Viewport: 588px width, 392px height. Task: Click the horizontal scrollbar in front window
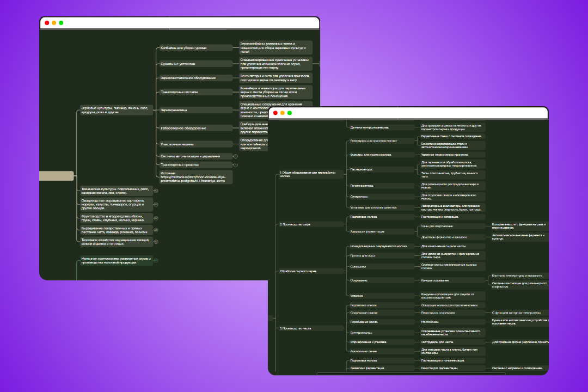tap(411, 373)
